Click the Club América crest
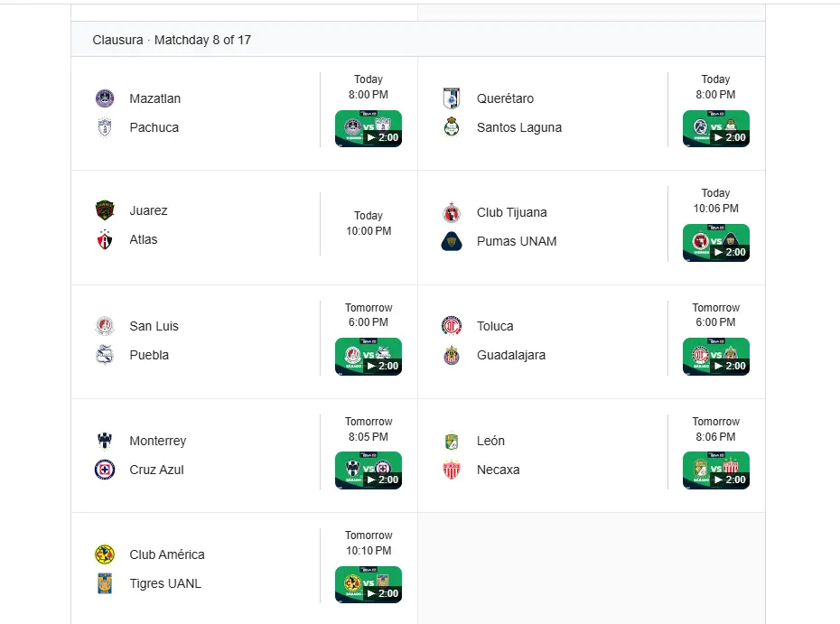Image resolution: width=840 pixels, height=624 pixels. pos(105,554)
